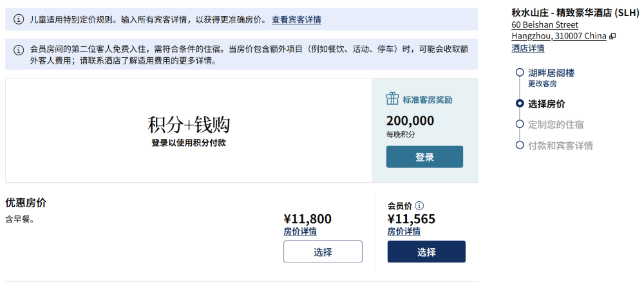Viewport: 644px width, 292px height.
Task: Click external link icon beside hotel address
Action: [612, 36]
